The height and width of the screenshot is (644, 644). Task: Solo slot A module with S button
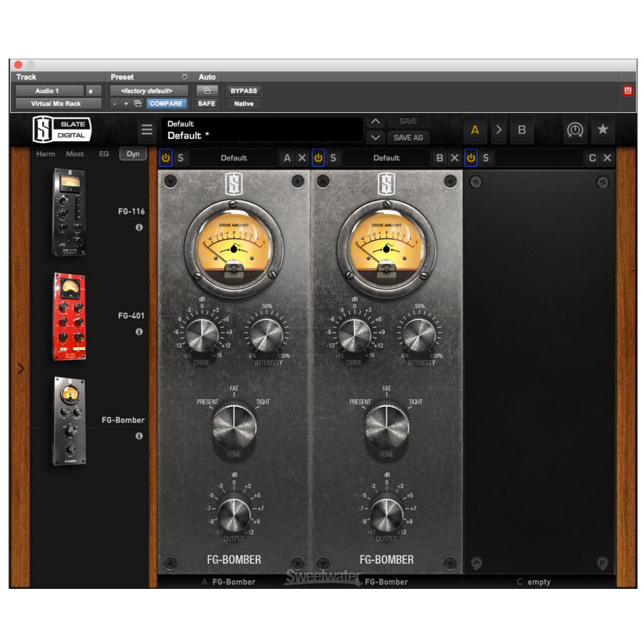pos(180,157)
